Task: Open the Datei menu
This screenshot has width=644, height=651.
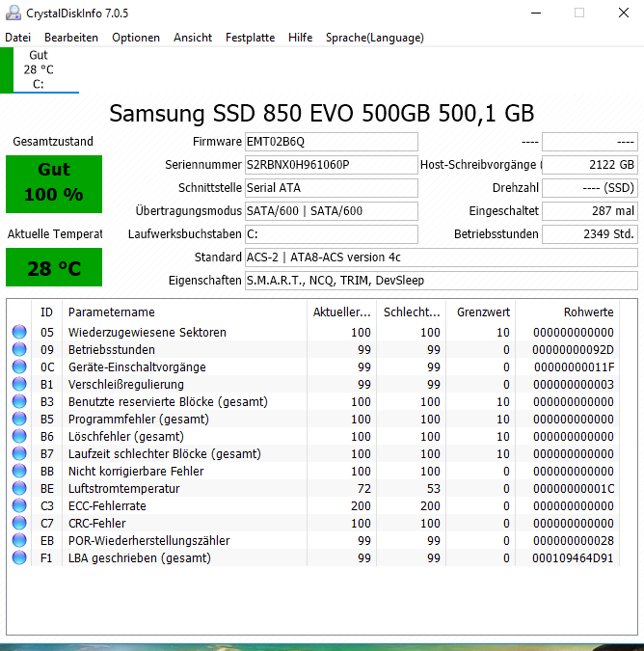Action: (18, 38)
